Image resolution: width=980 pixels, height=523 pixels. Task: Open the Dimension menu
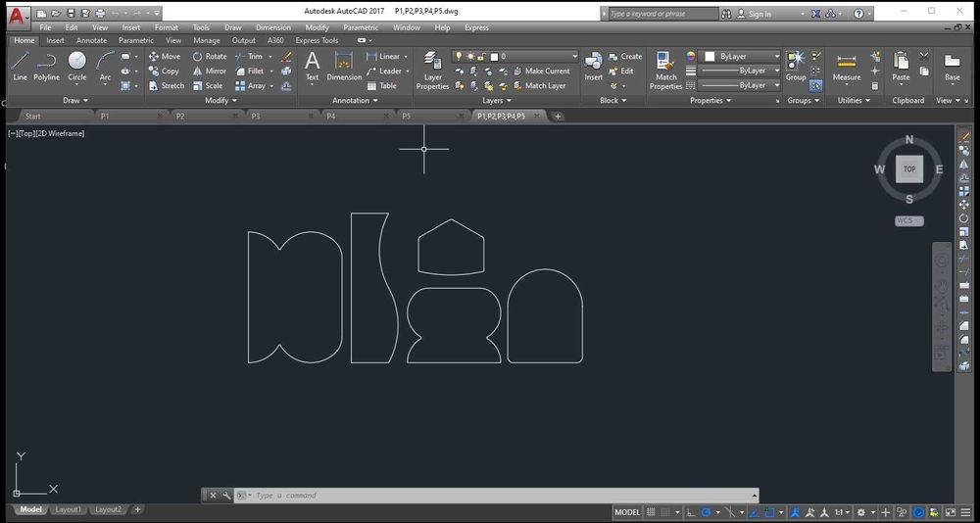pyautogui.click(x=273, y=27)
